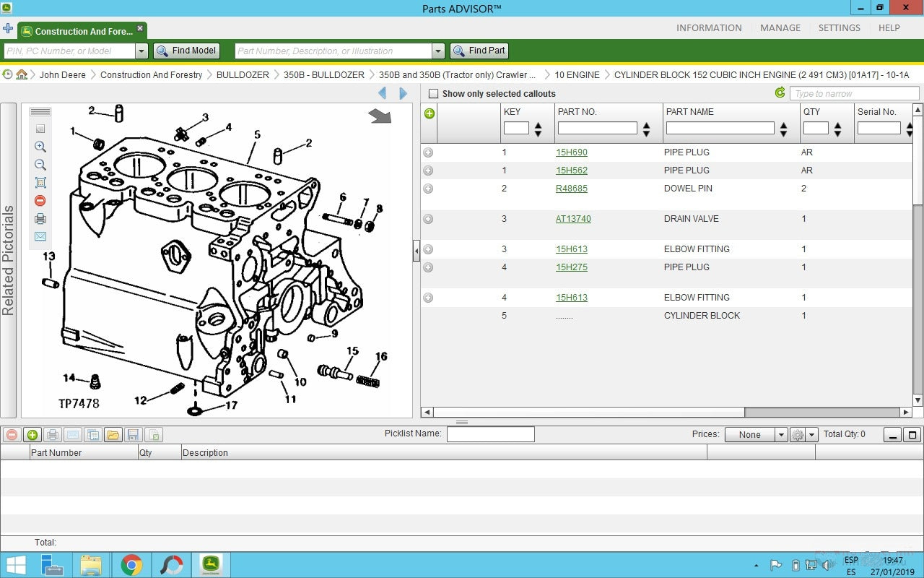
Task: Open the PIN/model search dropdown arrow
Action: [x=141, y=51]
